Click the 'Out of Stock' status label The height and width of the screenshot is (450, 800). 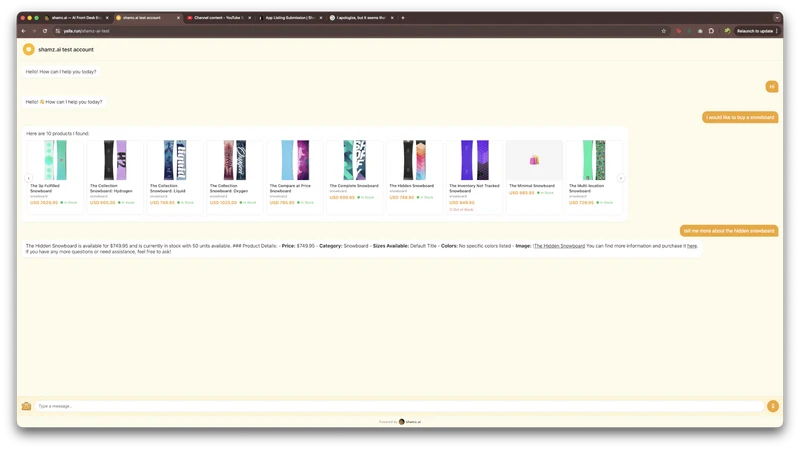461,210
